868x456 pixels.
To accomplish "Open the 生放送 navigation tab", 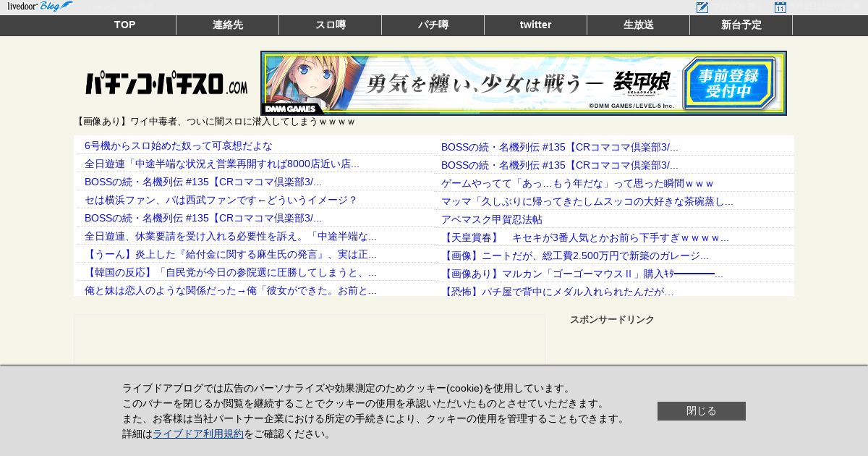I will click(639, 25).
